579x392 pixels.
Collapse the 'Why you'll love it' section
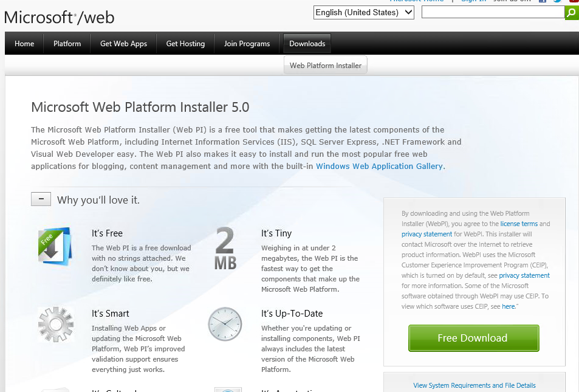click(x=41, y=199)
